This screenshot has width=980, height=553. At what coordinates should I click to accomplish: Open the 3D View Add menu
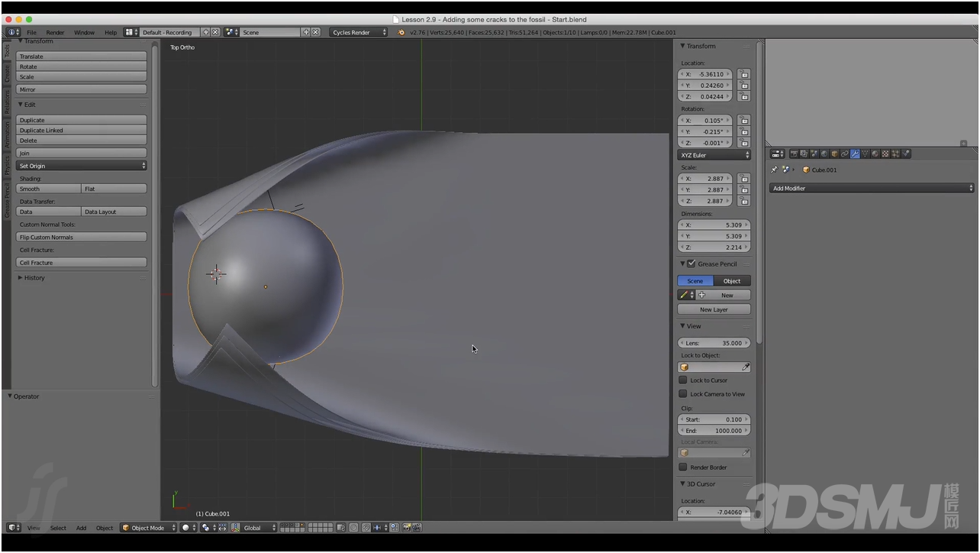(81, 528)
